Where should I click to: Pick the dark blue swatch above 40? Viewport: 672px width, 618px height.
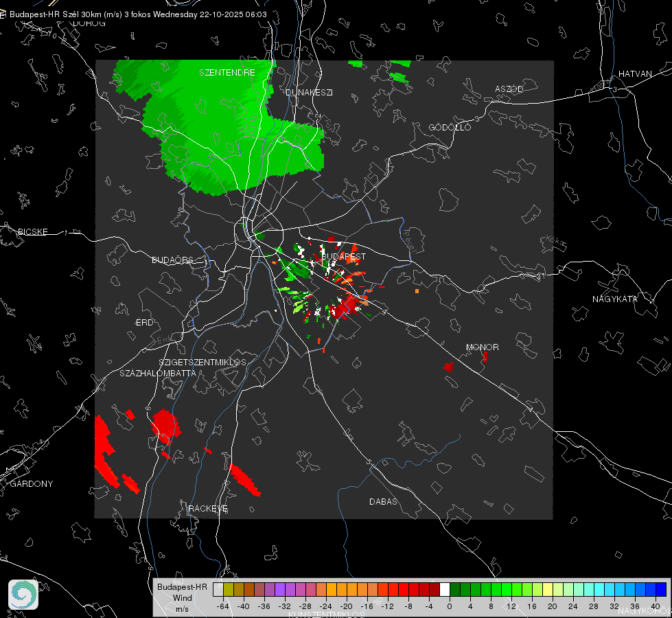661,589
